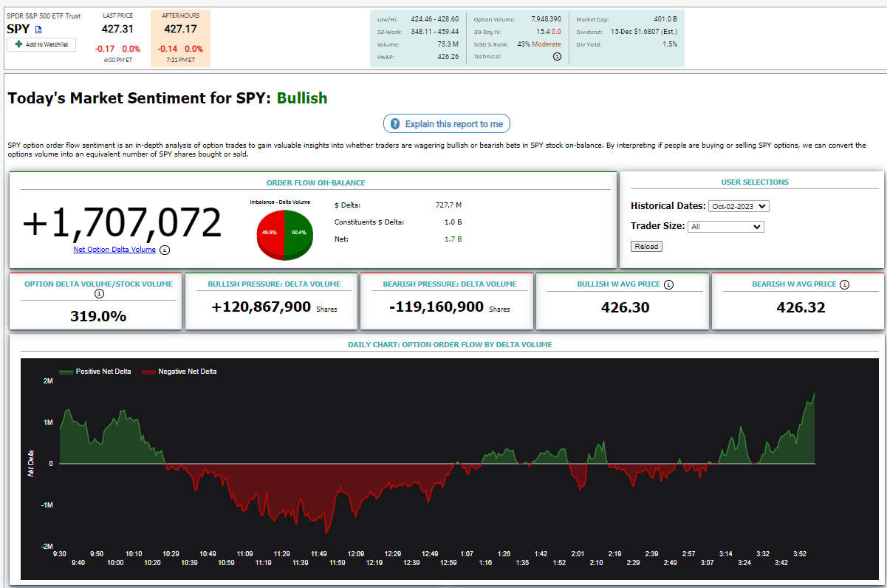
Task: Click the Positive Net Delta legend swatch
Action: coord(66,372)
